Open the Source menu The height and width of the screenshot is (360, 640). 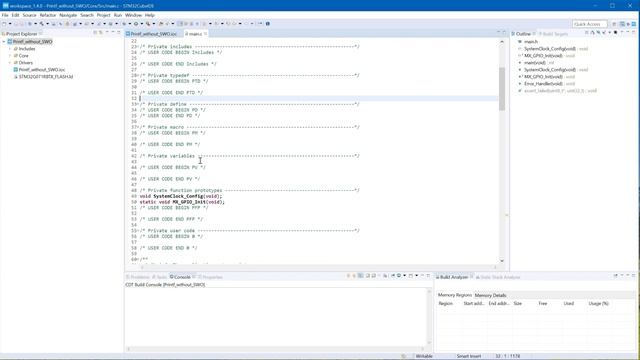coord(29,15)
